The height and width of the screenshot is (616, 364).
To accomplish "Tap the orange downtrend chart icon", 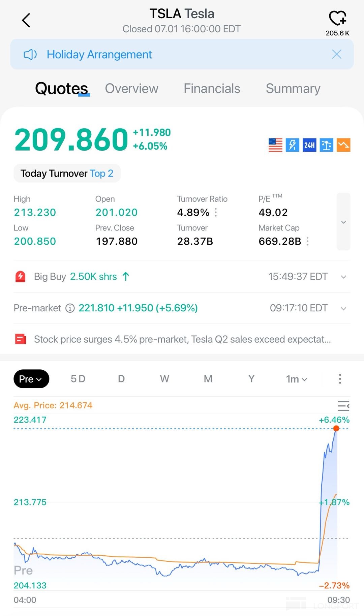I will point(343,145).
